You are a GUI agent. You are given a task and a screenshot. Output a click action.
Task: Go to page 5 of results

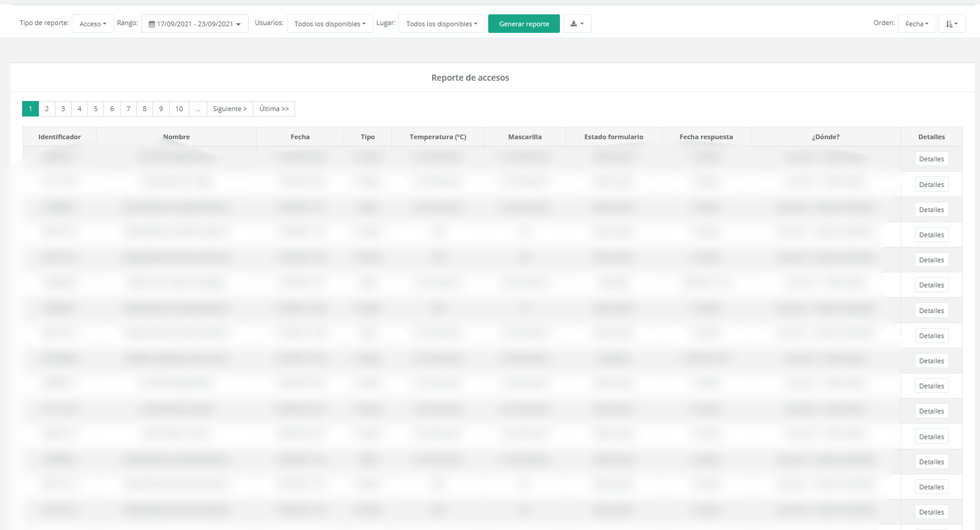point(96,109)
